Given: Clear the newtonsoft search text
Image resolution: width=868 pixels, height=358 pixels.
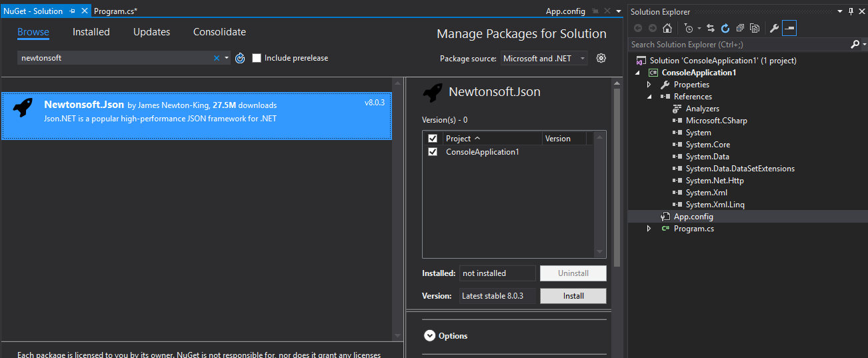Looking at the screenshot, I should [216, 58].
